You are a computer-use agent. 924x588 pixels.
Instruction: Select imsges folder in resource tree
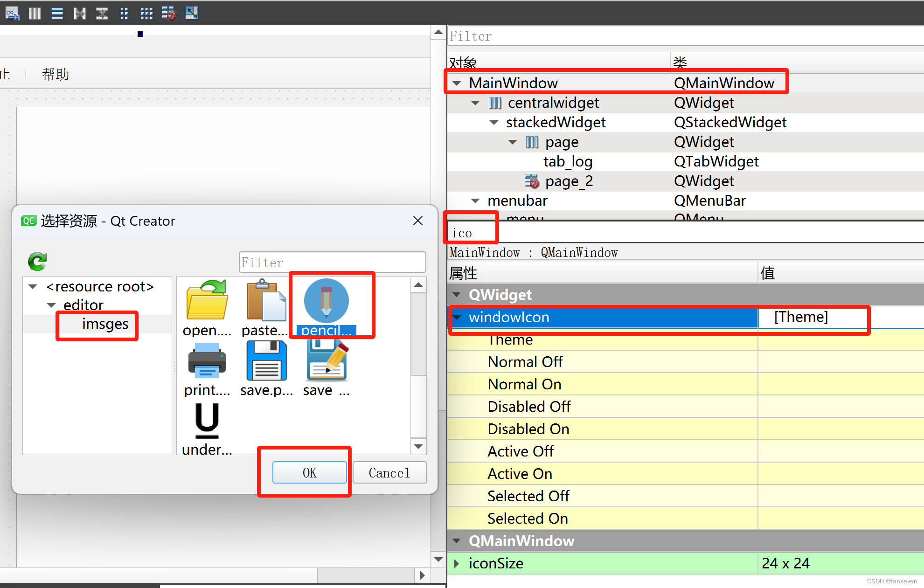click(x=105, y=324)
